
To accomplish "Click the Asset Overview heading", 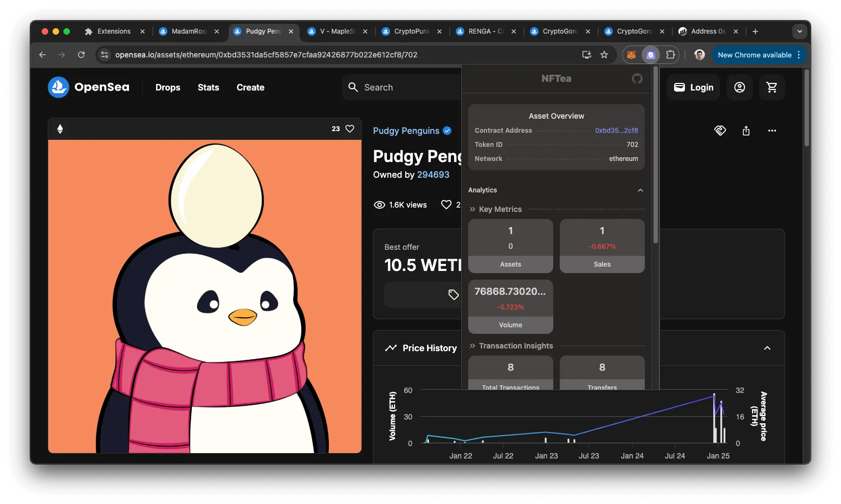I will tap(557, 116).
